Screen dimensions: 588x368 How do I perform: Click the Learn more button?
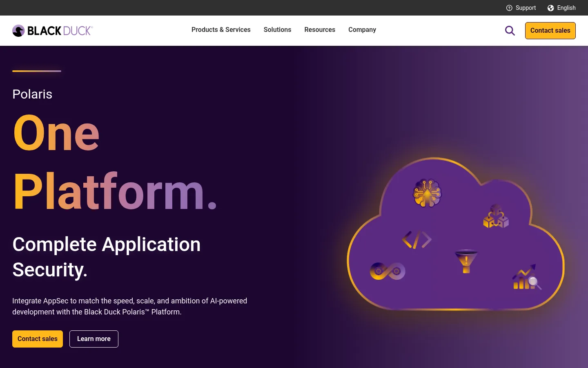tap(94, 339)
